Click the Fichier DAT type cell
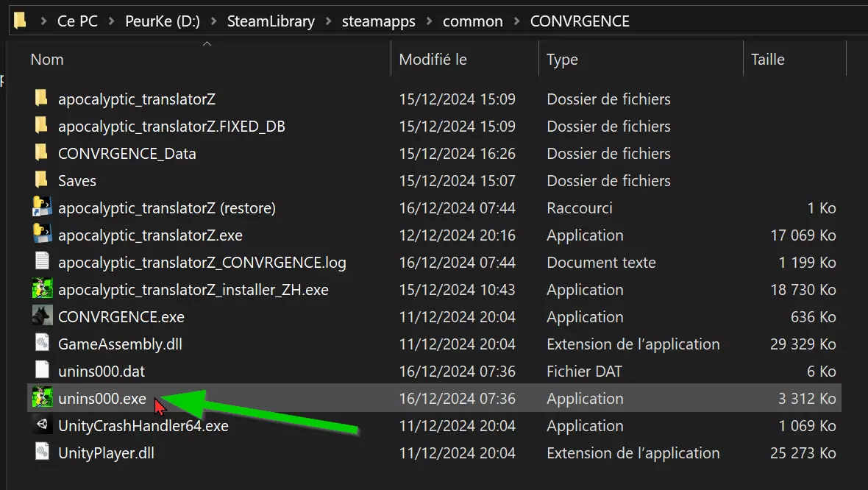The width and height of the screenshot is (868, 490). [x=584, y=371]
